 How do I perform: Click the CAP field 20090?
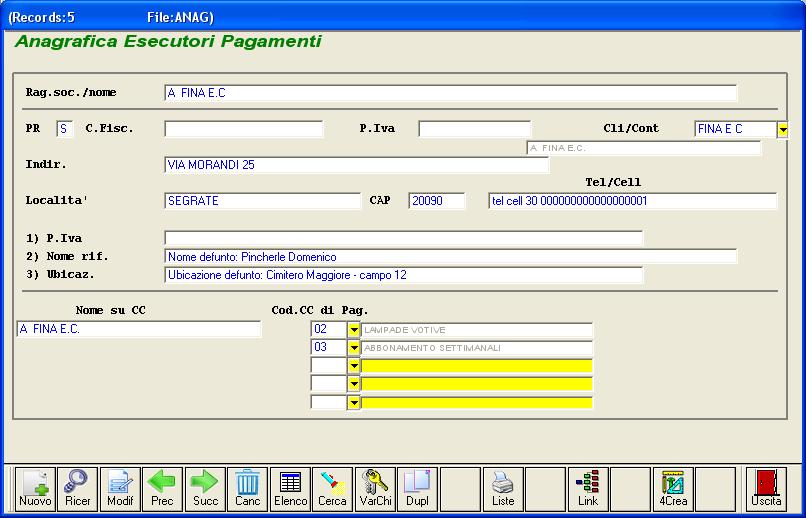click(x=437, y=201)
